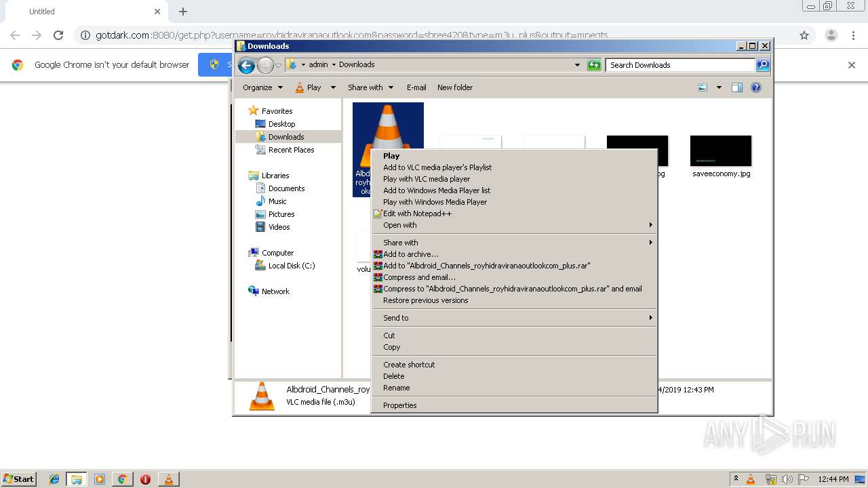The height and width of the screenshot is (488, 868).
Task: Click the Chrome URL address bar
Action: click(434, 35)
